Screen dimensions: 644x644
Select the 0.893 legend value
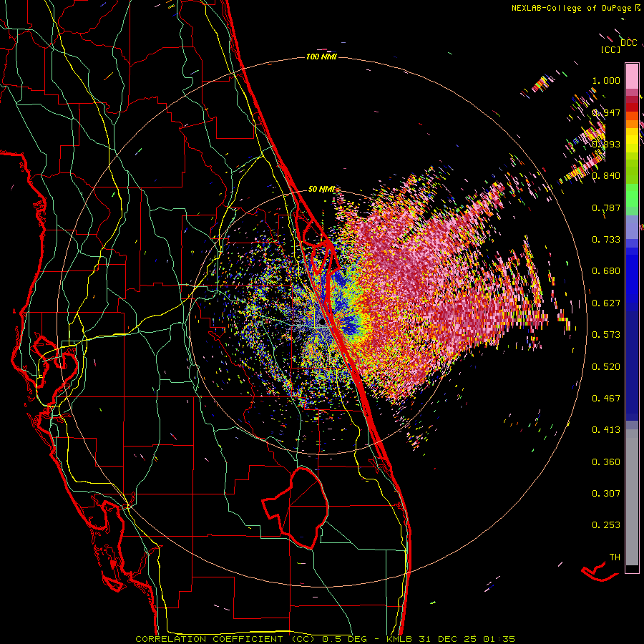606,144
